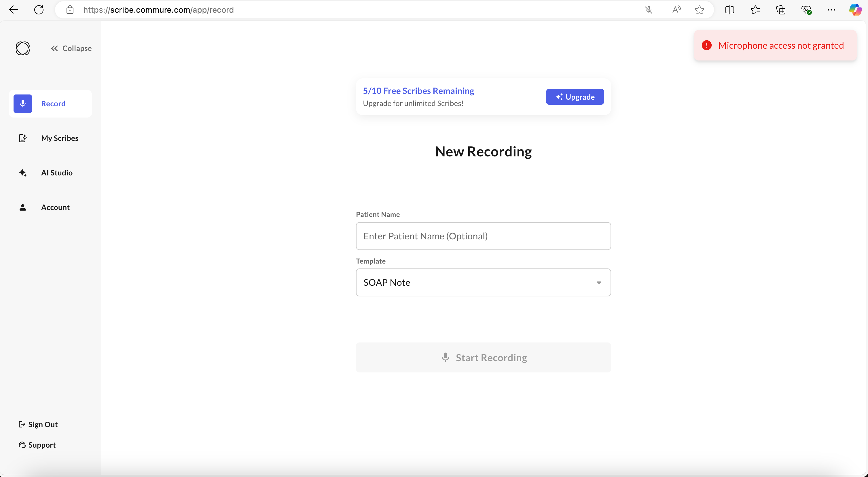View site information via the lock icon
The width and height of the screenshot is (868, 477).
point(70,10)
